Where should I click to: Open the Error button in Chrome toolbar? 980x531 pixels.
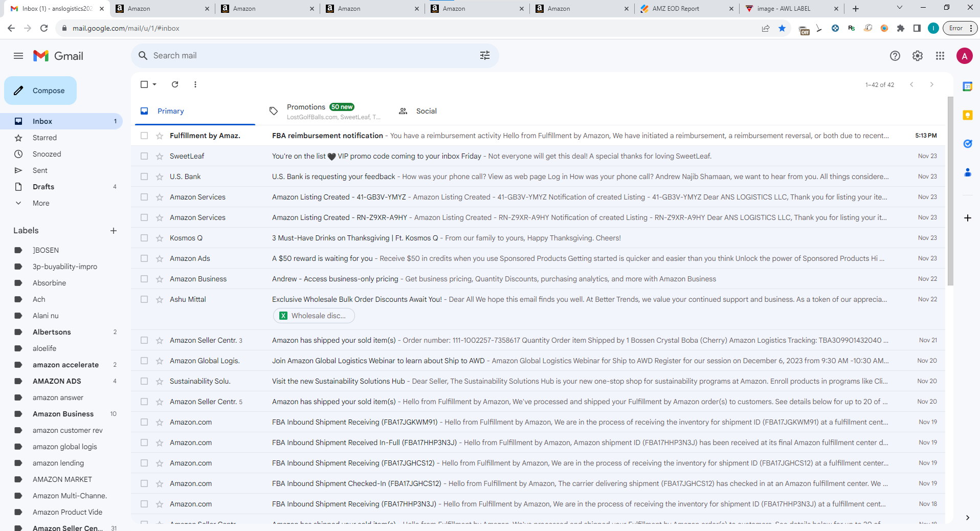click(x=960, y=28)
